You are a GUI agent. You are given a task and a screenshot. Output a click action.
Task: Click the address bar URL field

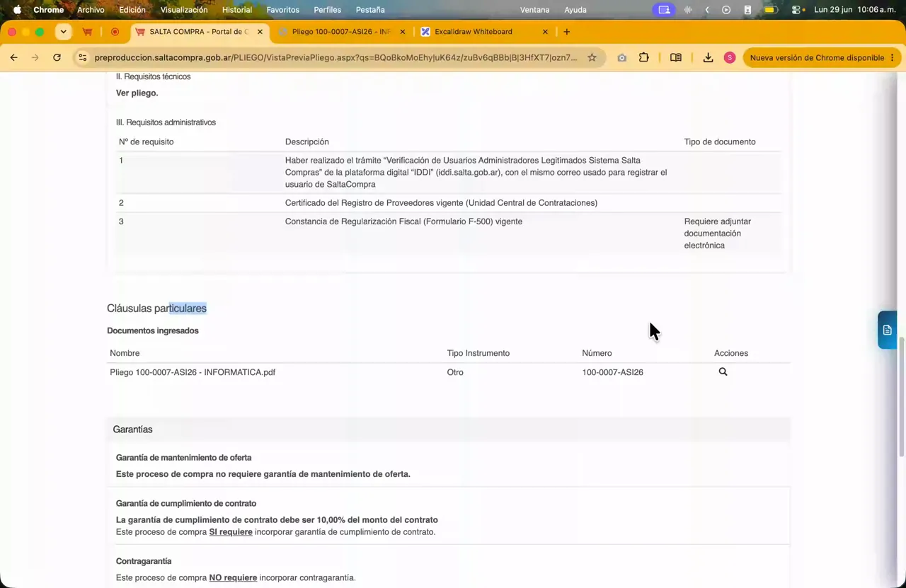pos(336,57)
